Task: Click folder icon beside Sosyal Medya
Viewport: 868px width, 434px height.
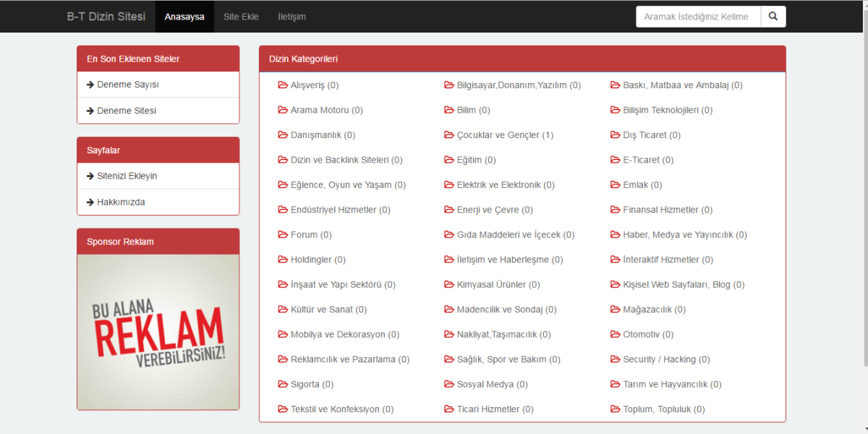Action: (449, 384)
